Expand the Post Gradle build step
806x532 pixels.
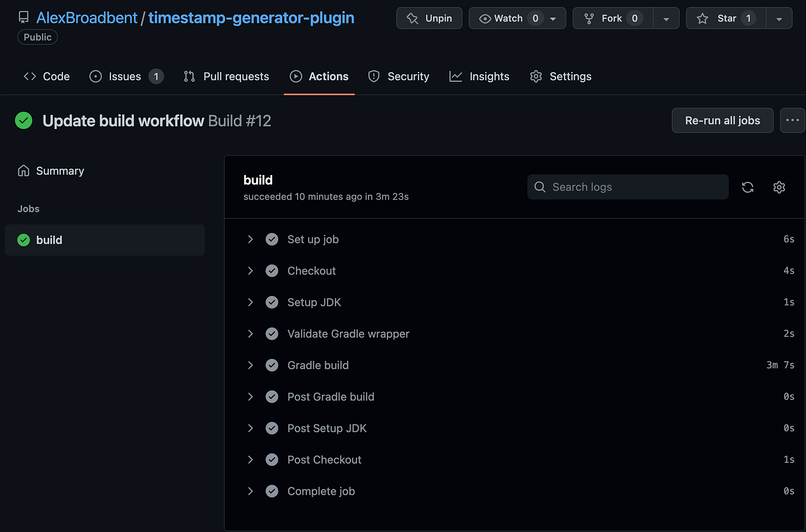point(250,397)
